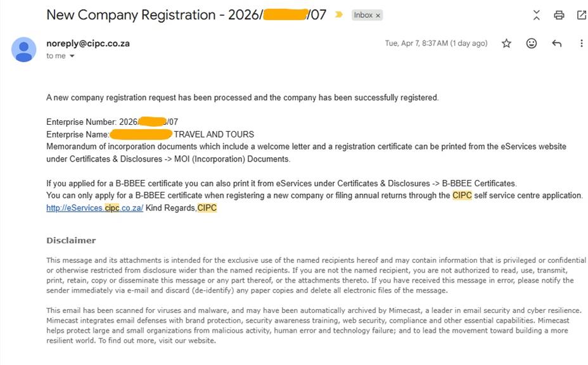Click the 'Tue, Apr 7, 8:37 AM' timestamp
This screenshot has width=588, height=365.
tap(436, 43)
